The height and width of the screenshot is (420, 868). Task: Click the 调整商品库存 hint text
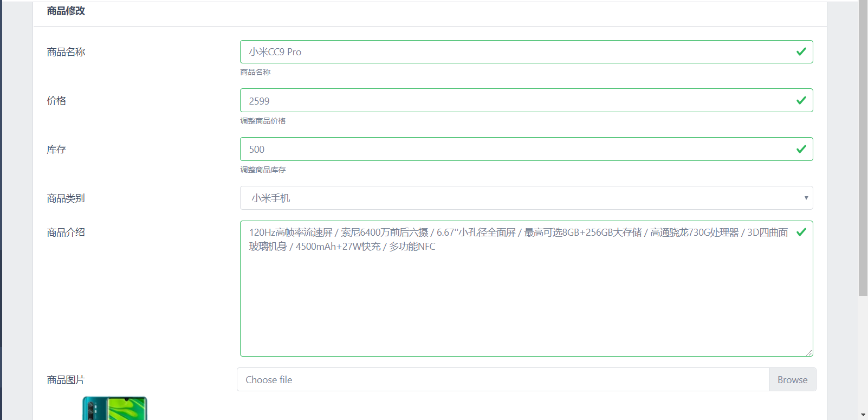tap(263, 170)
